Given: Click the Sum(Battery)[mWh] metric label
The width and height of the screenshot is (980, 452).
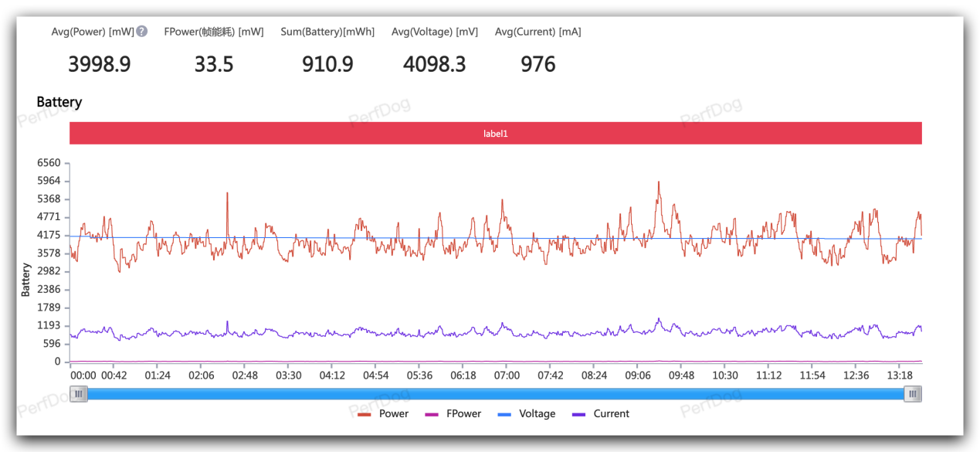Looking at the screenshot, I should [x=327, y=32].
